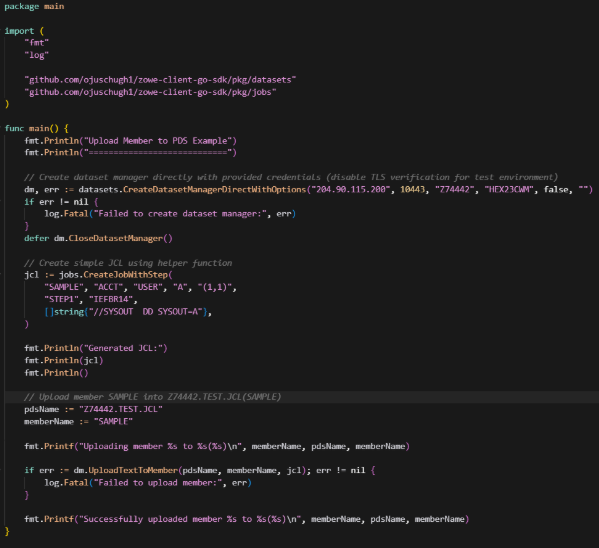Click the closing brace of func main
The height and width of the screenshot is (548, 599).
(x=7, y=531)
